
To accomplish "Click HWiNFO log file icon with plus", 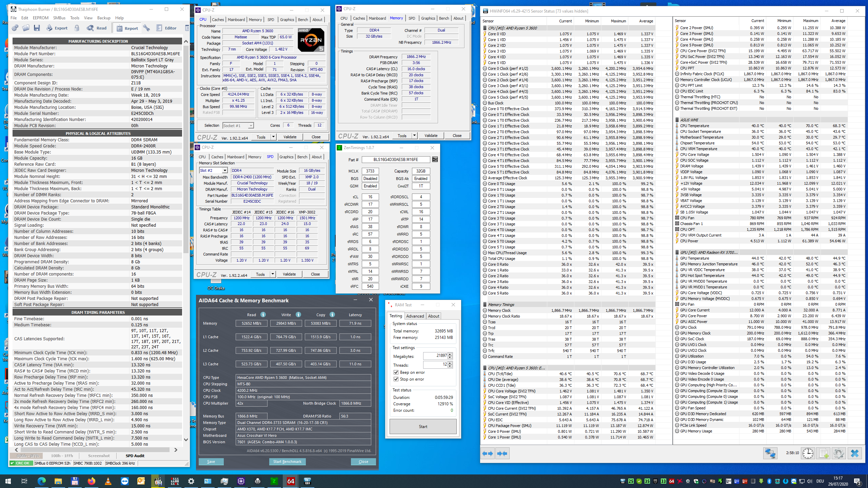I will tap(823, 453).
